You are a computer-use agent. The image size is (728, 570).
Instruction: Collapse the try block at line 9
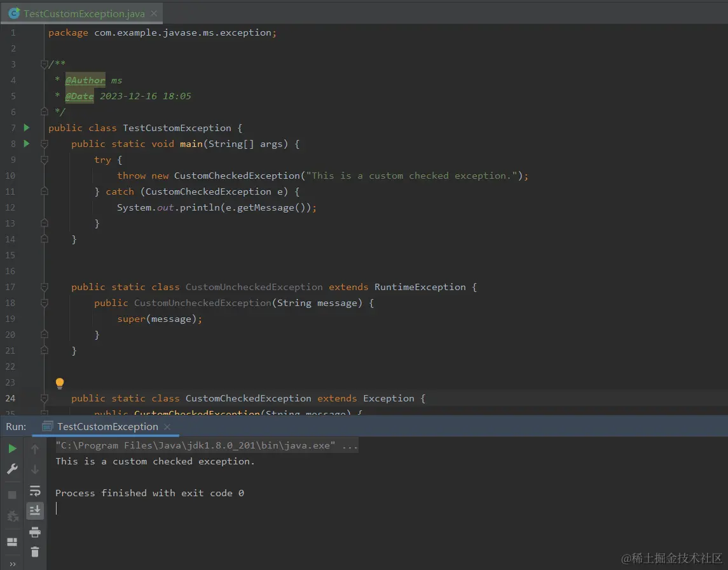point(44,160)
